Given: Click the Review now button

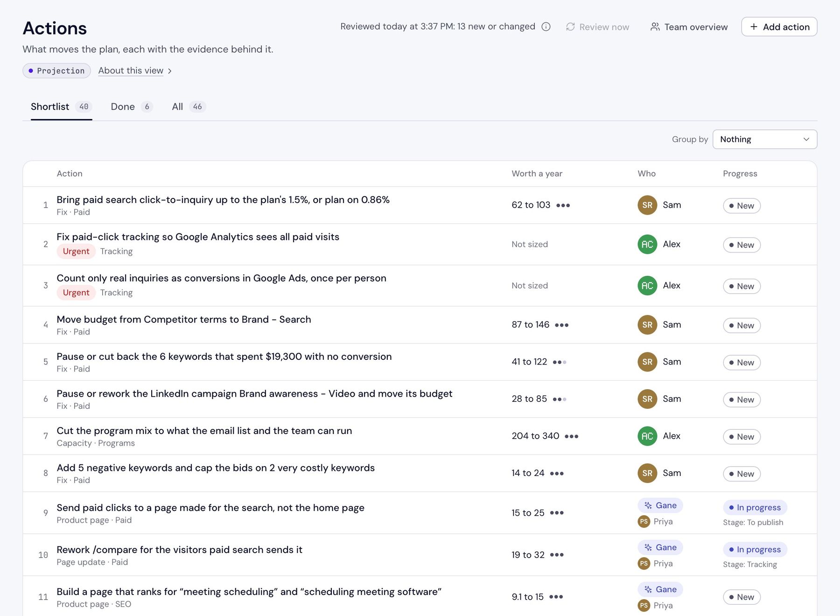Looking at the screenshot, I should coord(597,27).
